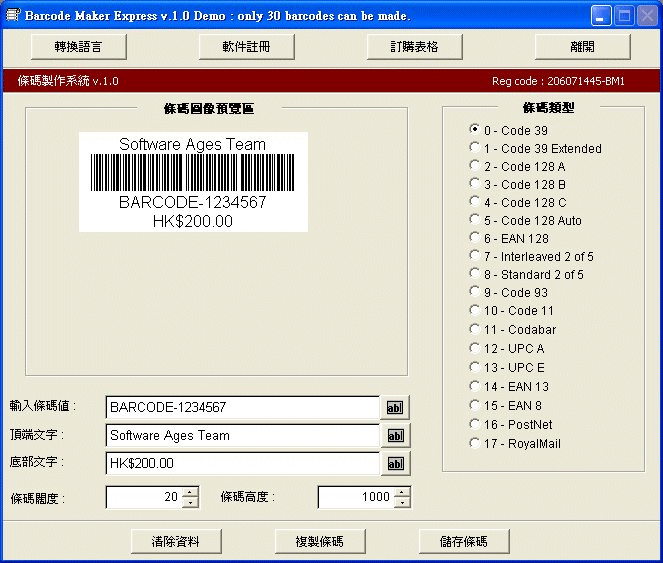Click the app icon in title bar
This screenshot has width=663, height=563.
coord(12,16)
